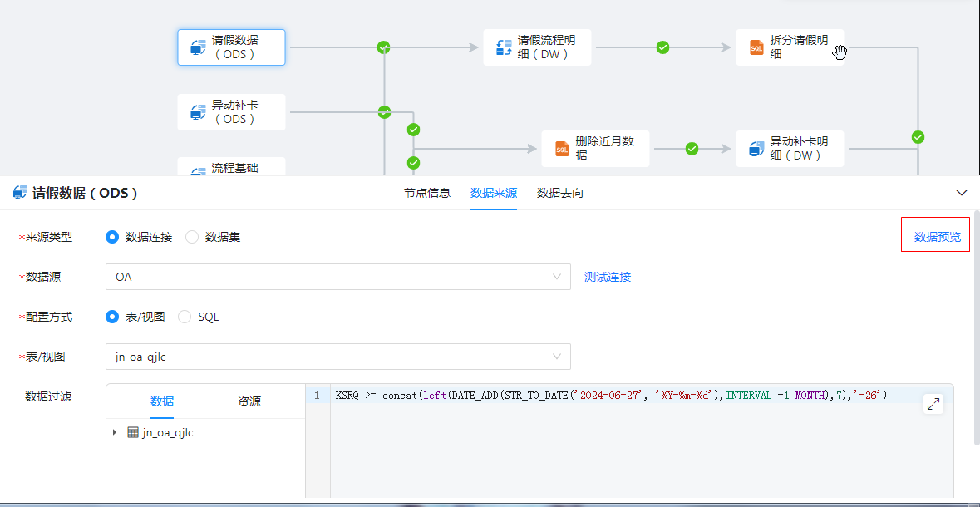980x507 pixels.
Task: Click the 请假流程明细 (DW) node icon
Action: 504,47
